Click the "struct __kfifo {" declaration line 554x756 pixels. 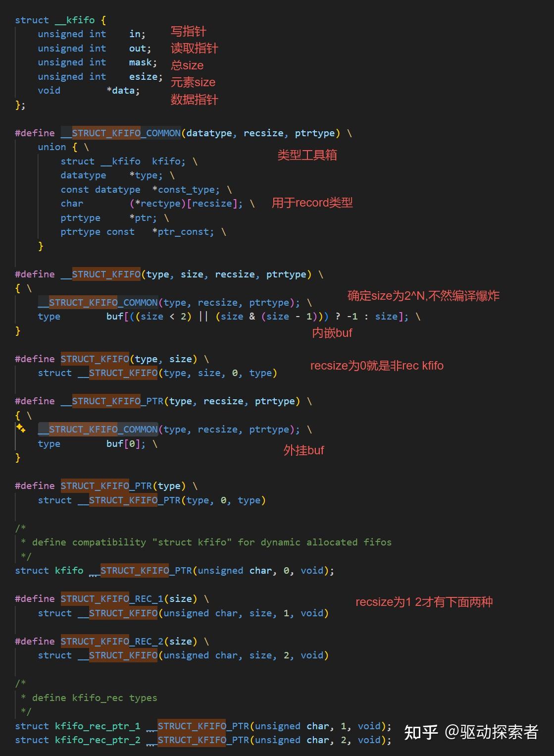pyautogui.click(x=60, y=20)
